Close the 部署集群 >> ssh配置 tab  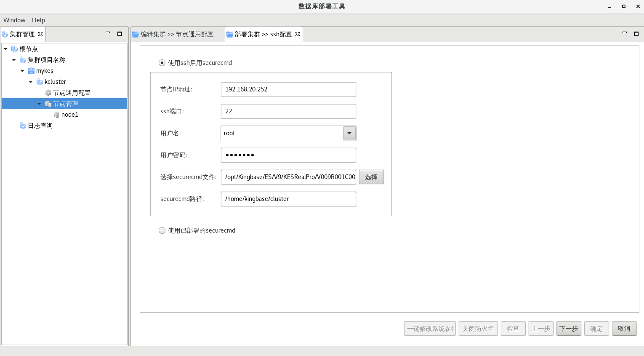[298, 34]
